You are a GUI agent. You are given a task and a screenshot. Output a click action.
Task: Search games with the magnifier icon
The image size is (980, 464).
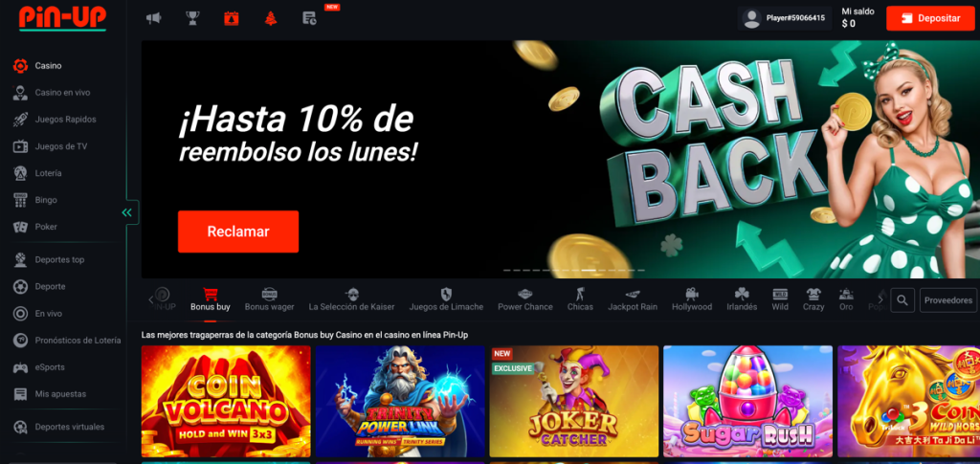pos(902,300)
